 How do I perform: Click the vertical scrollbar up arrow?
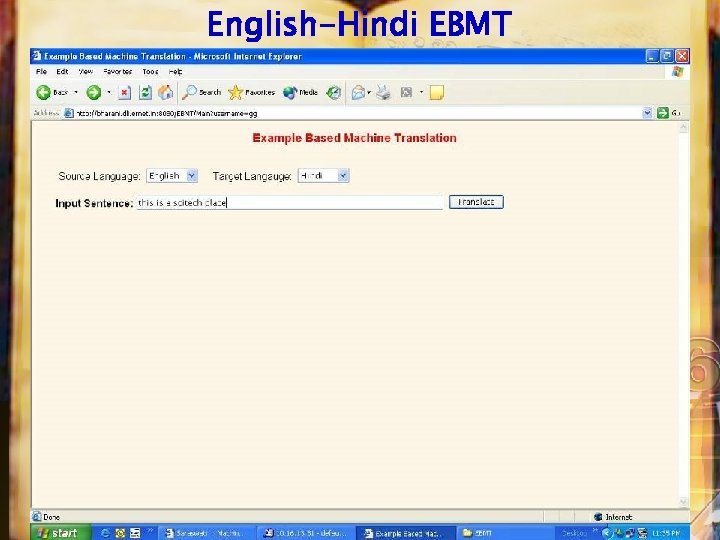[x=683, y=127]
